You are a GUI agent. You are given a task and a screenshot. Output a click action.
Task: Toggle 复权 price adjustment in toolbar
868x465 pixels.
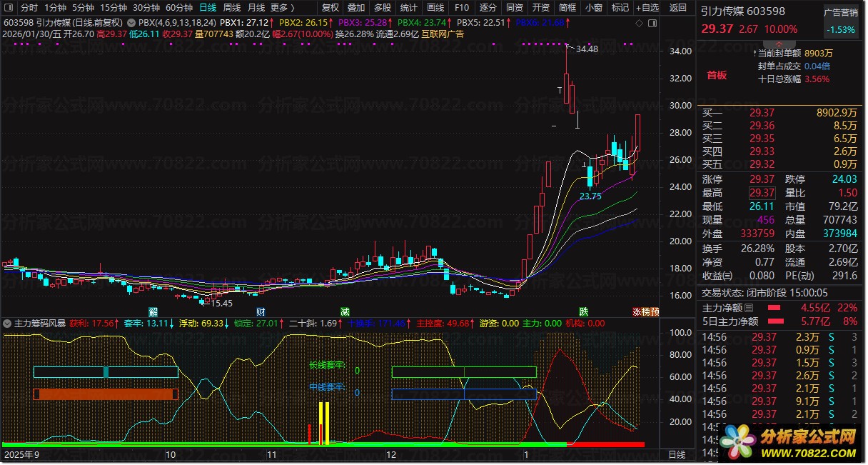click(x=330, y=8)
